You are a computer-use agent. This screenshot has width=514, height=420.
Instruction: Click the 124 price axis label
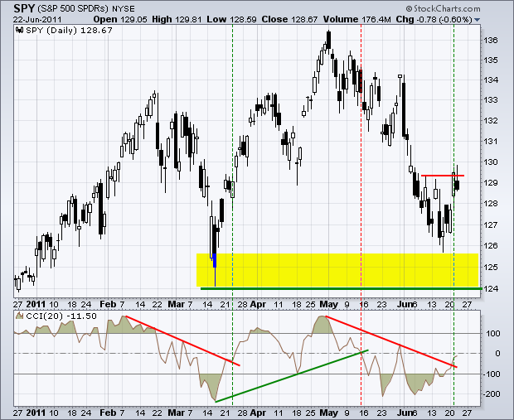(x=491, y=288)
